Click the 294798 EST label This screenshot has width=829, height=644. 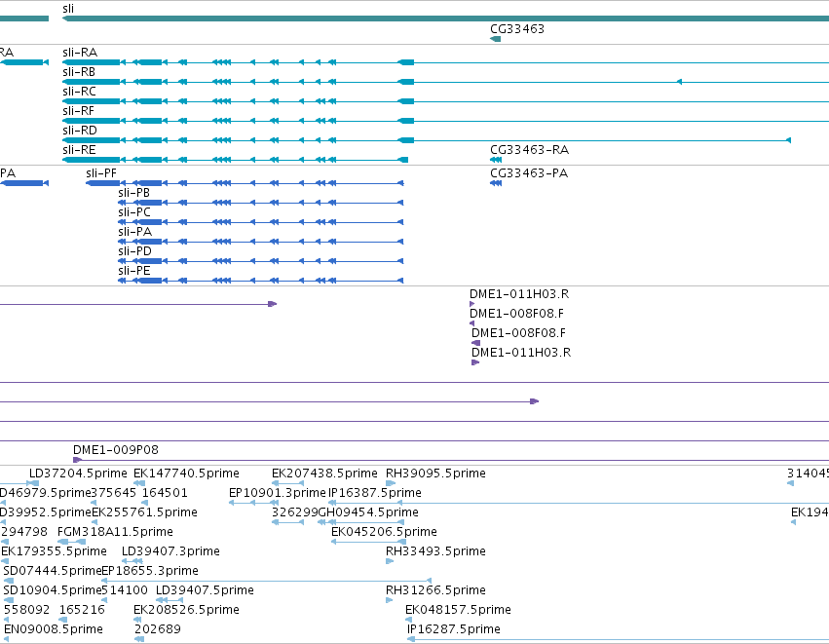(x=24, y=532)
